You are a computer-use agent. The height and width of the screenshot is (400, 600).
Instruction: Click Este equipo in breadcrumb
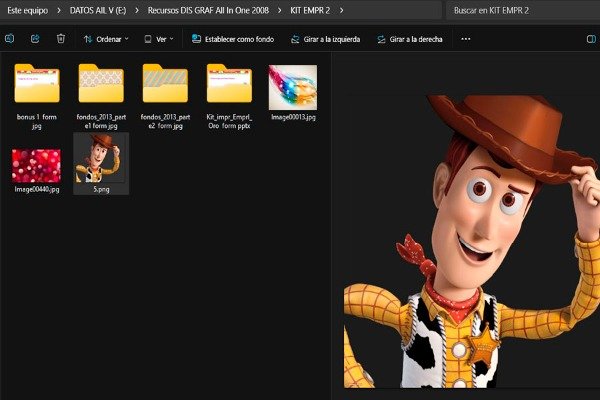[28, 10]
